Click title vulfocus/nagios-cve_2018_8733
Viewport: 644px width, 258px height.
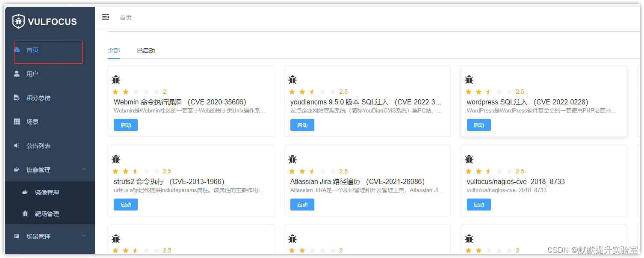[x=516, y=181]
